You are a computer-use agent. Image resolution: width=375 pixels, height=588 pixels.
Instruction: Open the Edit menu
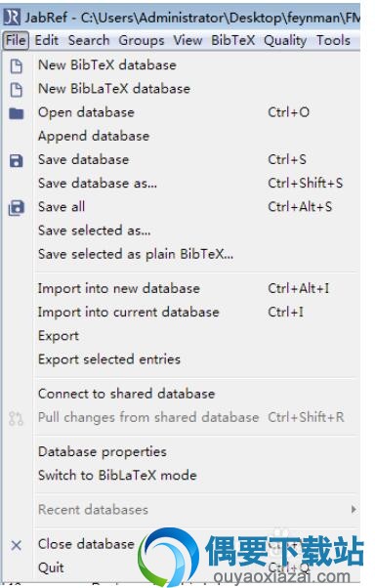tap(47, 40)
